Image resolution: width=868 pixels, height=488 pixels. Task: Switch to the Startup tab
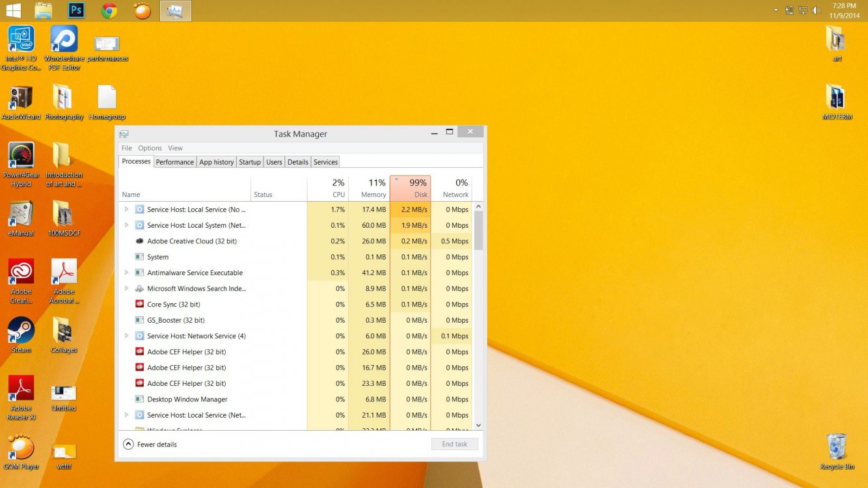[x=250, y=162]
